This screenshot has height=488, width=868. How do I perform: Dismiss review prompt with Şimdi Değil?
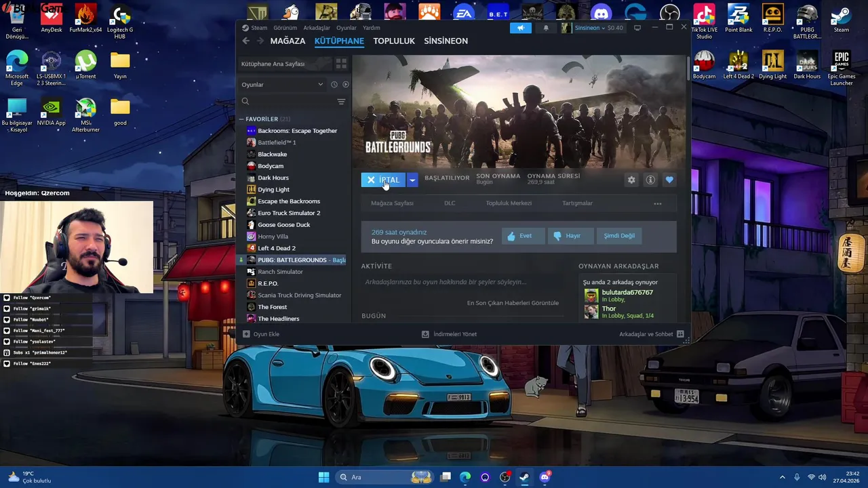[619, 236]
